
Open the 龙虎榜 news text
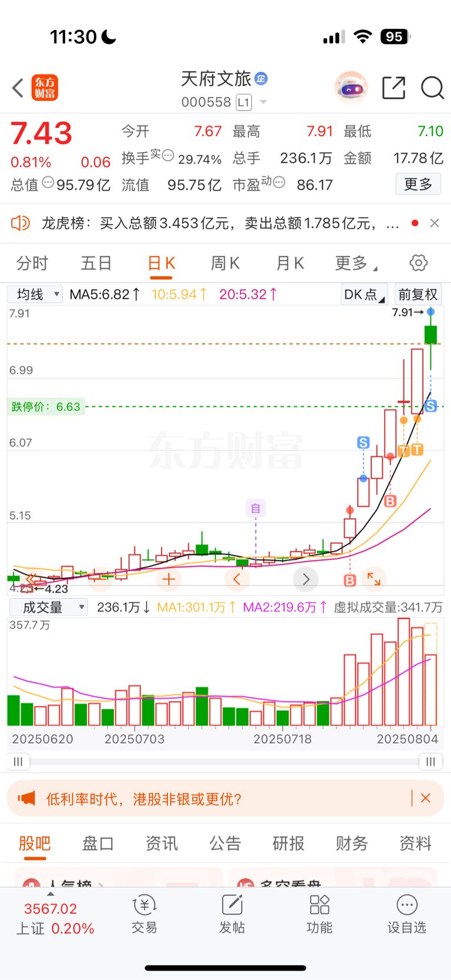(220, 223)
